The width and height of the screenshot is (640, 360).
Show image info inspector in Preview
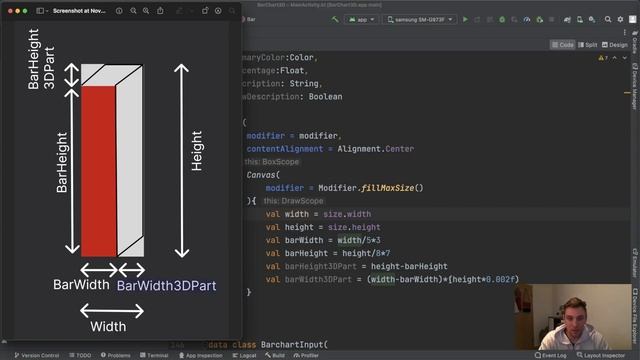coord(119,11)
